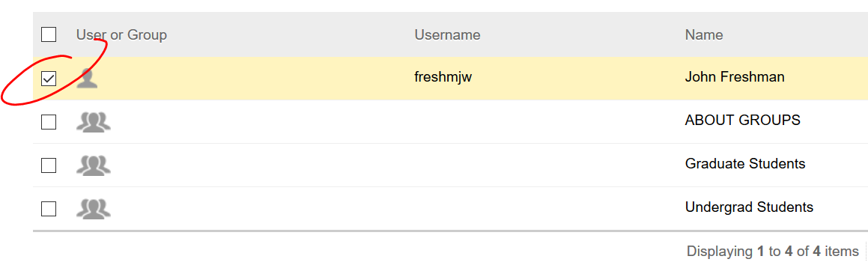
Task: Select the Graduate Students checkbox
Action: pos(49,165)
